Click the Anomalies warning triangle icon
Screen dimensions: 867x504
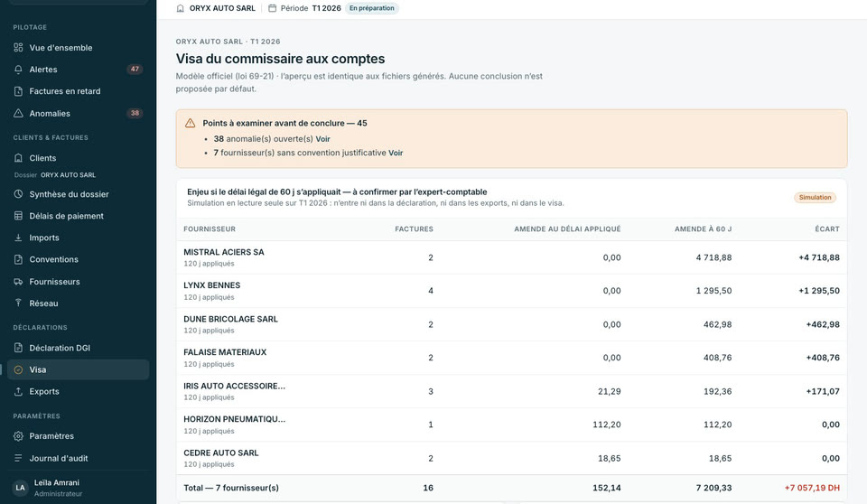point(18,114)
